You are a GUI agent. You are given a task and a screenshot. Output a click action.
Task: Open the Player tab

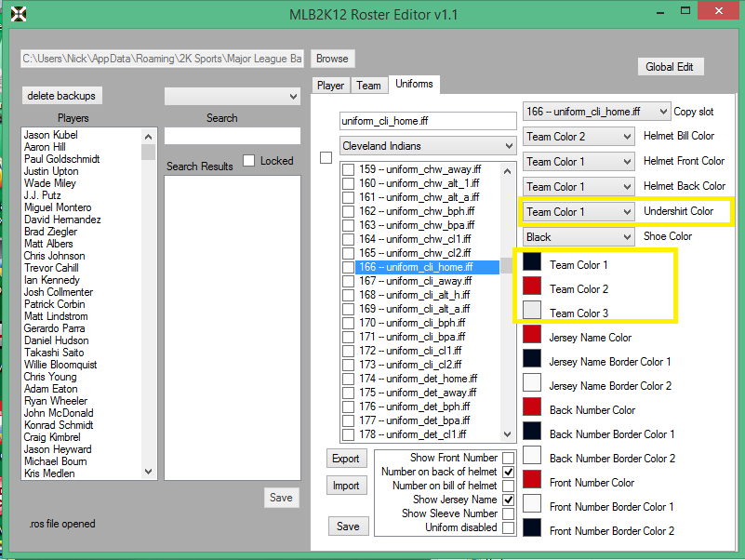click(331, 86)
